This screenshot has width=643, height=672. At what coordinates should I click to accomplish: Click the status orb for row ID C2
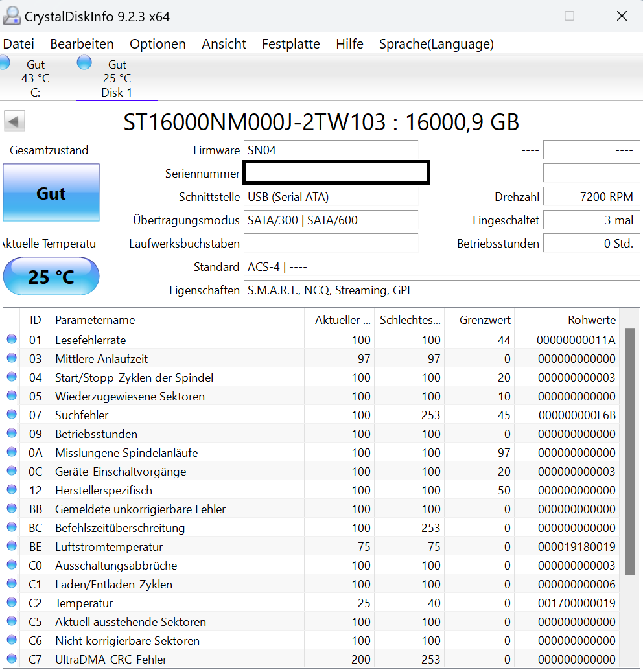coord(12,603)
